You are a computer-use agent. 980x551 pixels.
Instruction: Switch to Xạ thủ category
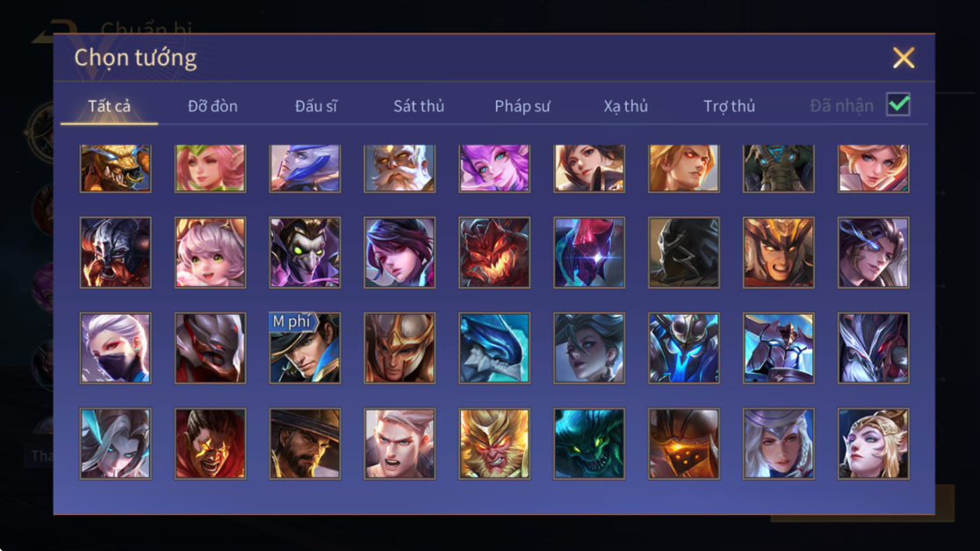click(625, 106)
